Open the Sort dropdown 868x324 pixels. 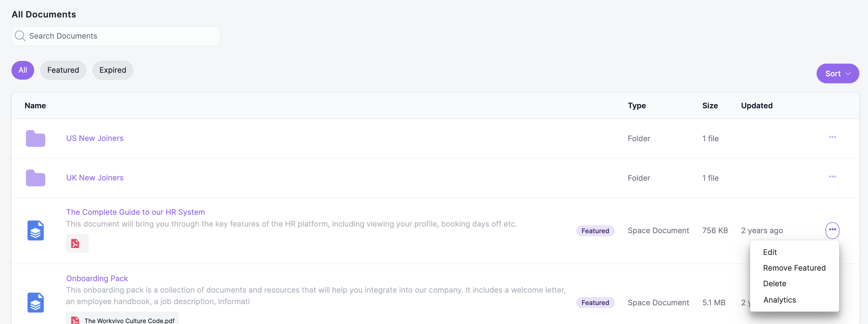[837, 74]
